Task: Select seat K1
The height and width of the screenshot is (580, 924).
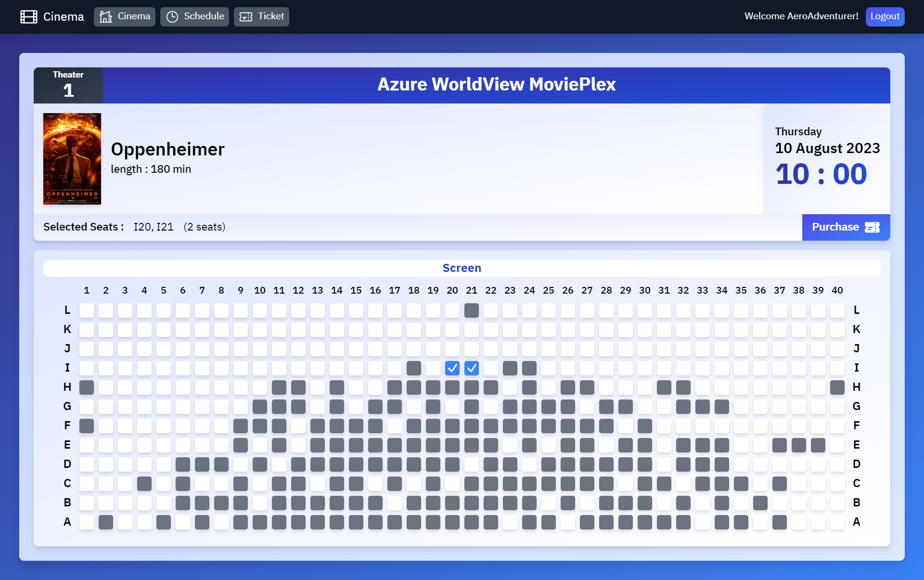Action: point(87,330)
